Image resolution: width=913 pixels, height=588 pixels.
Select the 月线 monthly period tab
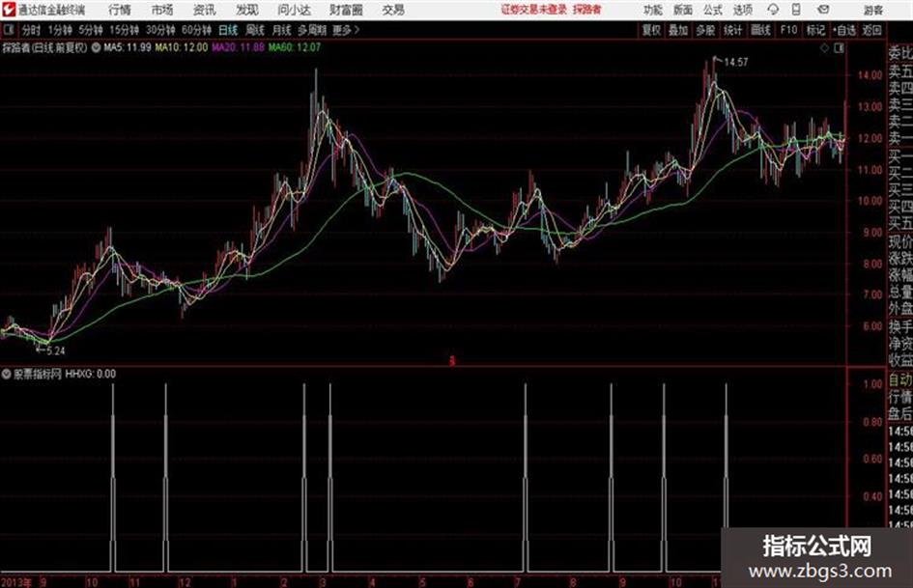pos(281,30)
